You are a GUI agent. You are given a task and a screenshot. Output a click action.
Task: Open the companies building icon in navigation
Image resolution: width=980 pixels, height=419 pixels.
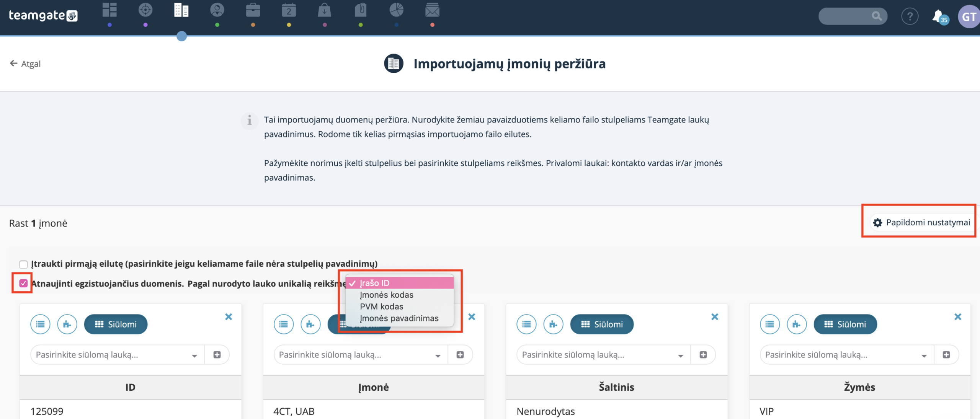tap(181, 10)
